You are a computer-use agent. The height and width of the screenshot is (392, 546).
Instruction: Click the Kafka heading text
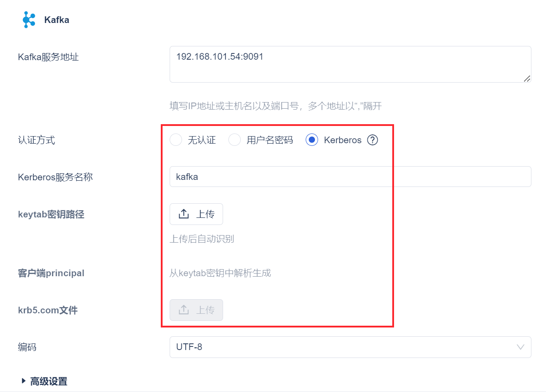[x=57, y=20]
